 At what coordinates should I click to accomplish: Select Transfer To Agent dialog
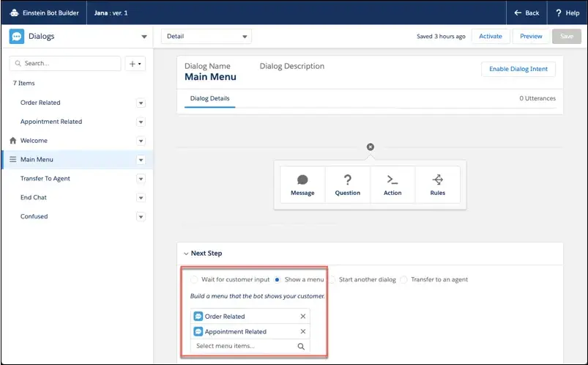45,178
